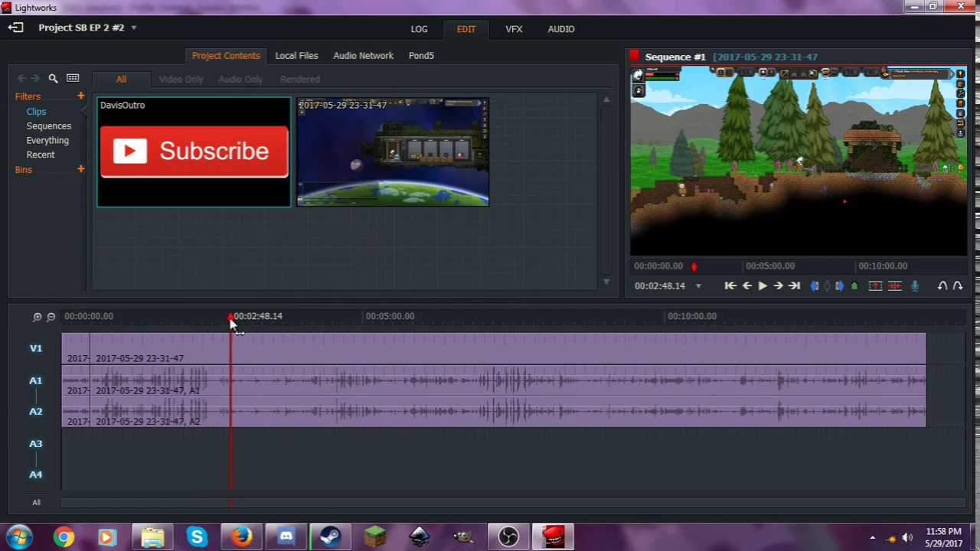980x551 pixels.
Task: Select the Rendered filter tab
Action: (x=300, y=80)
